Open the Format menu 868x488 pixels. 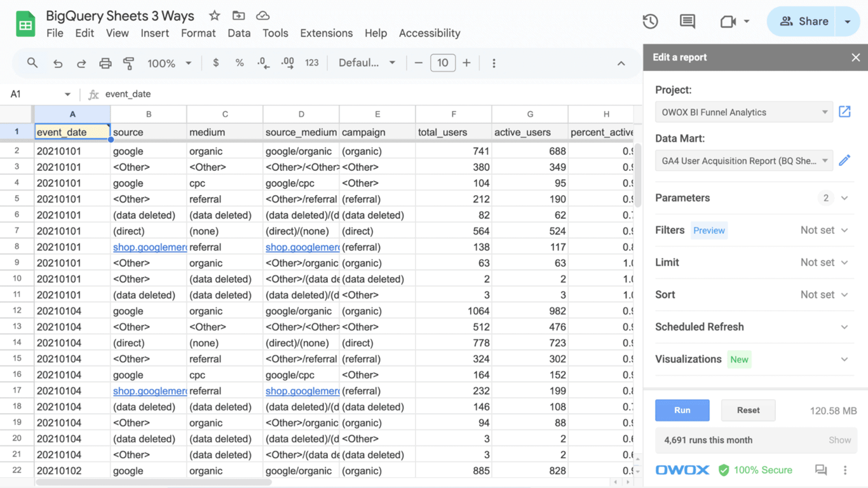tap(198, 33)
